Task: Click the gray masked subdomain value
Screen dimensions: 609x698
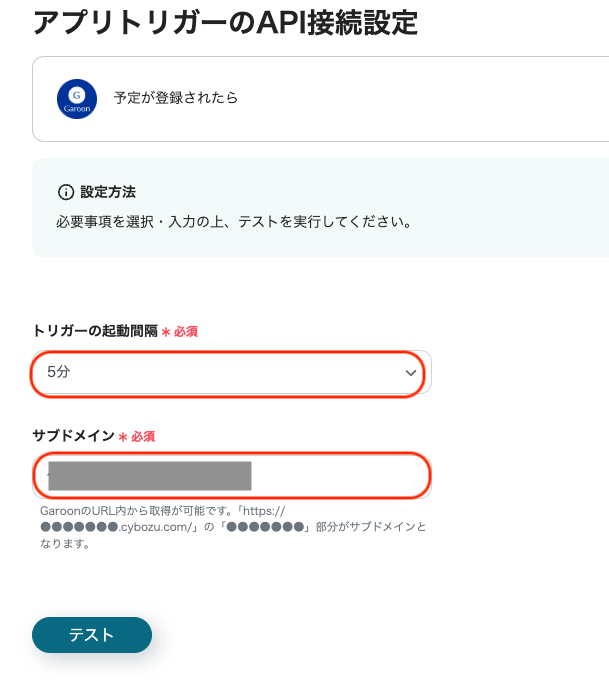Action: pyautogui.click(x=150, y=476)
